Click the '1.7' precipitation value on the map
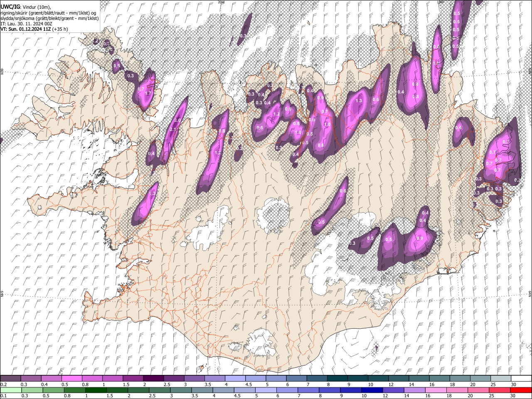The height and width of the screenshot is (399, 532). (148, 94)
